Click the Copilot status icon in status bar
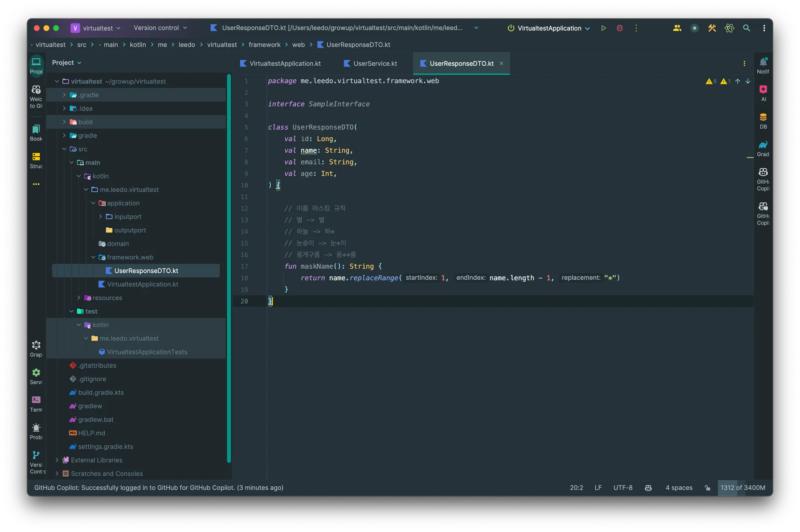Viewport: 800px width, 532px height. 648,487
